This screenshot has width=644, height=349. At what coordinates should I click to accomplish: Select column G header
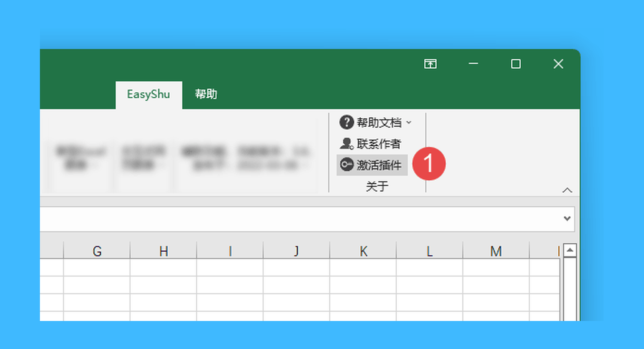[x=97, y=251]
